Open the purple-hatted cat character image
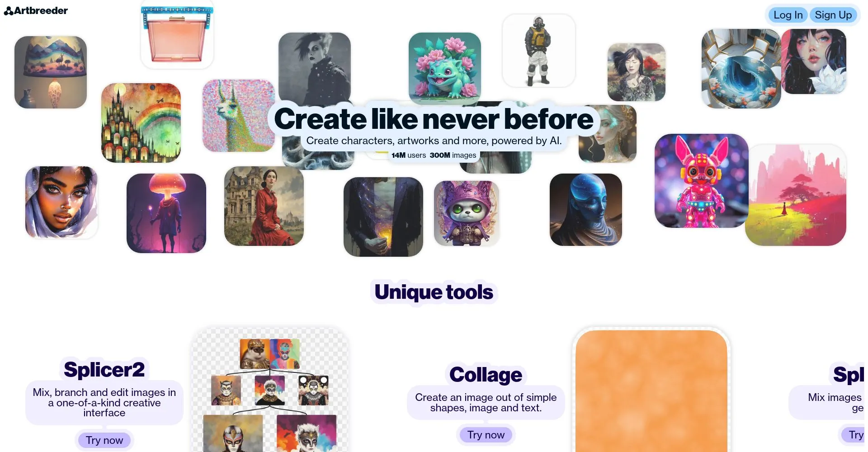 (x=467, y=213)
